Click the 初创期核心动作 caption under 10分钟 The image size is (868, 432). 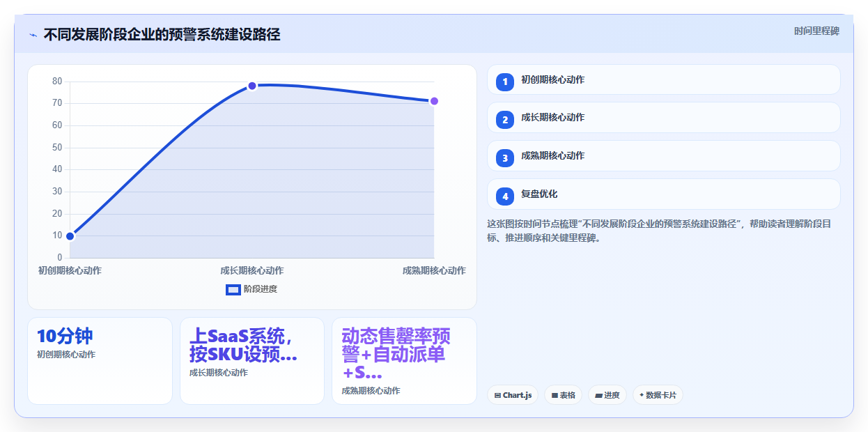click(66, 355)
